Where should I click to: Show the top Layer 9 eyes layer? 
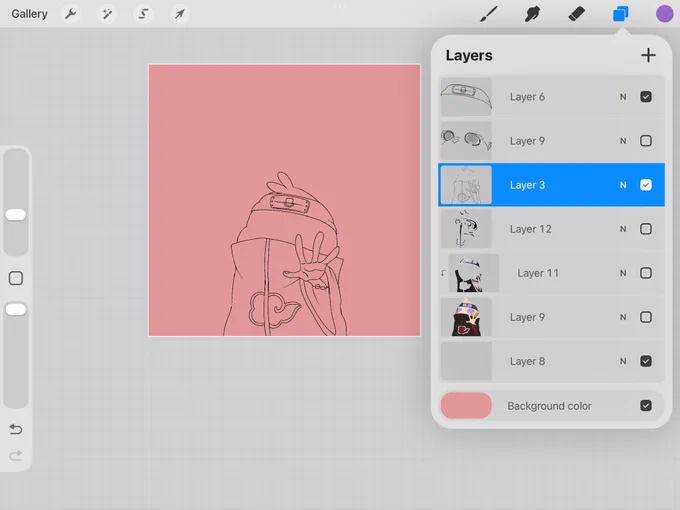pyautogui.click(x=646, y=141)
